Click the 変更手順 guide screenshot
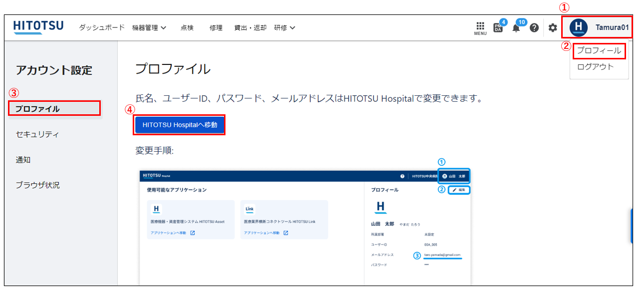This screenshot has height=288, width=644. 305,228
